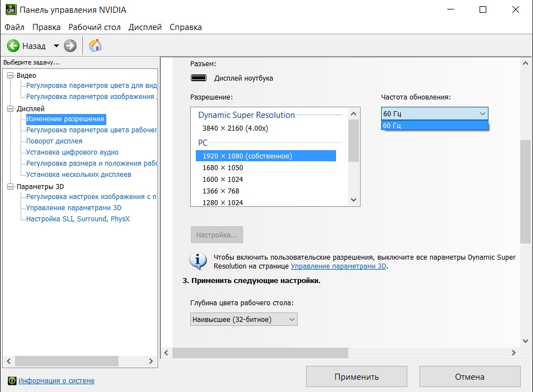Open Регулировка настроек изображения с просмотром
533x392 pixels.
pyautogui.click(x=91, y=197)
